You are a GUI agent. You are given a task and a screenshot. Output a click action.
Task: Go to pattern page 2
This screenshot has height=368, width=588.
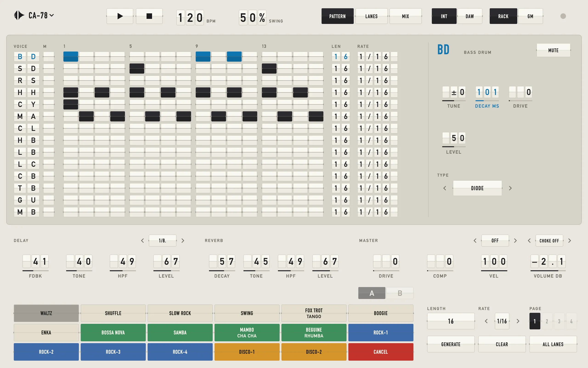click(547, 321)
